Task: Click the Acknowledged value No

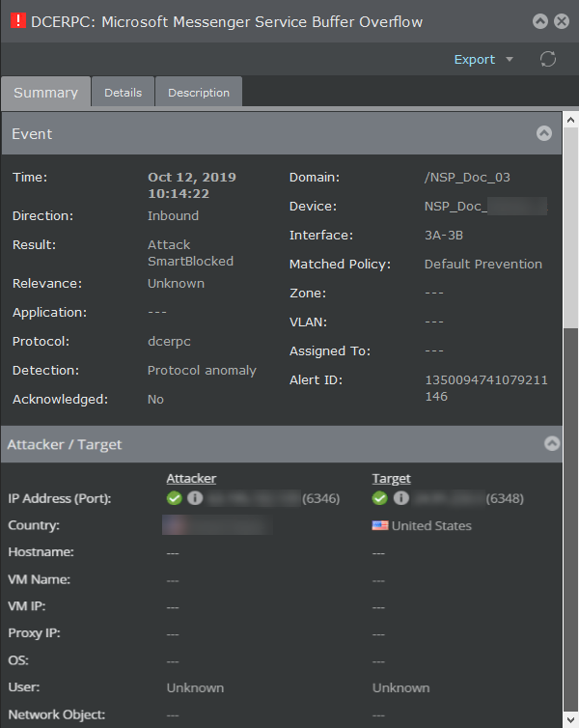Action: [155, 400]
